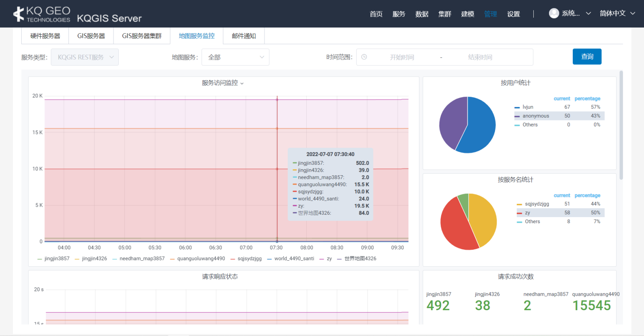Switch to the 硬件服务器 tab
Viewport: 644px width, 336px height.
pos(45,36)
